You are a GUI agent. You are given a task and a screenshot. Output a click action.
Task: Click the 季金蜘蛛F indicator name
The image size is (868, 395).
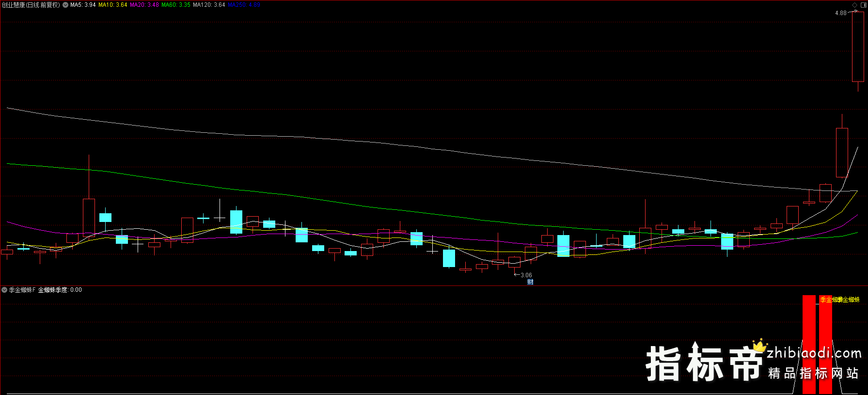click(22, 290)
